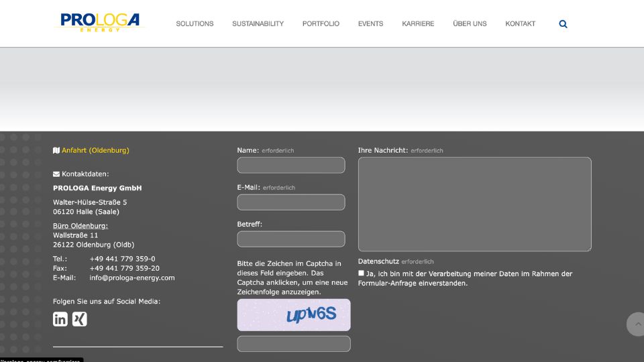Open the Über Uns menu
This screenshot has height=362, width=644.
(x=470, y=24)
